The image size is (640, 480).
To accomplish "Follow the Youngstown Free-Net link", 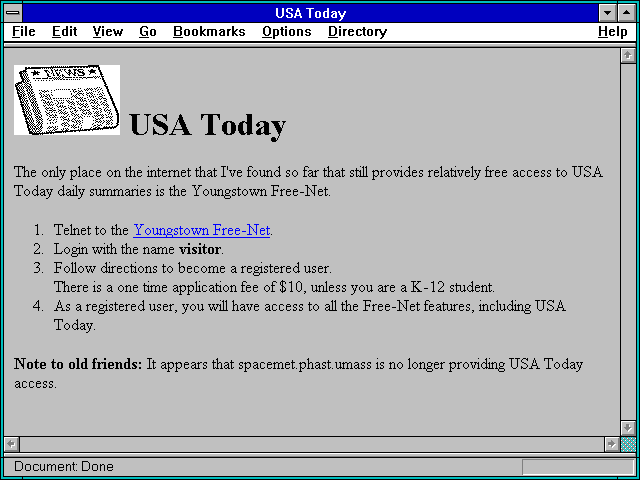I will pos(202,230).
